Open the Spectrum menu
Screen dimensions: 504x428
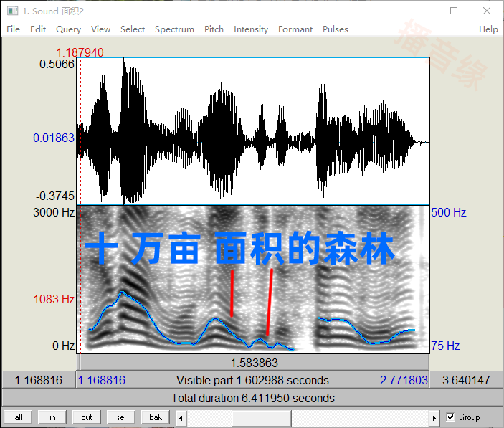(x=174, y=29)
